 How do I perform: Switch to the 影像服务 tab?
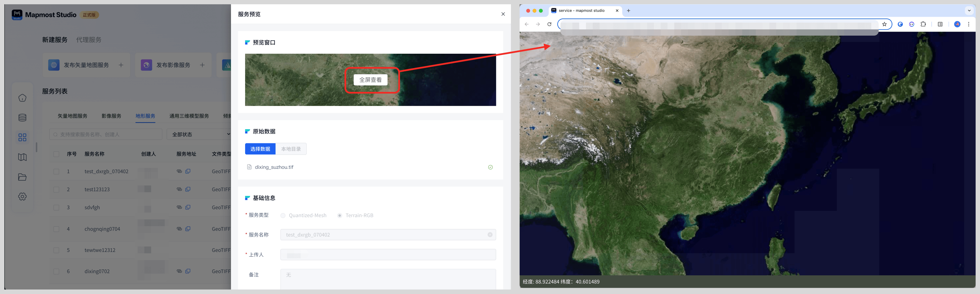pyautogui.click(x=111, y=116)
